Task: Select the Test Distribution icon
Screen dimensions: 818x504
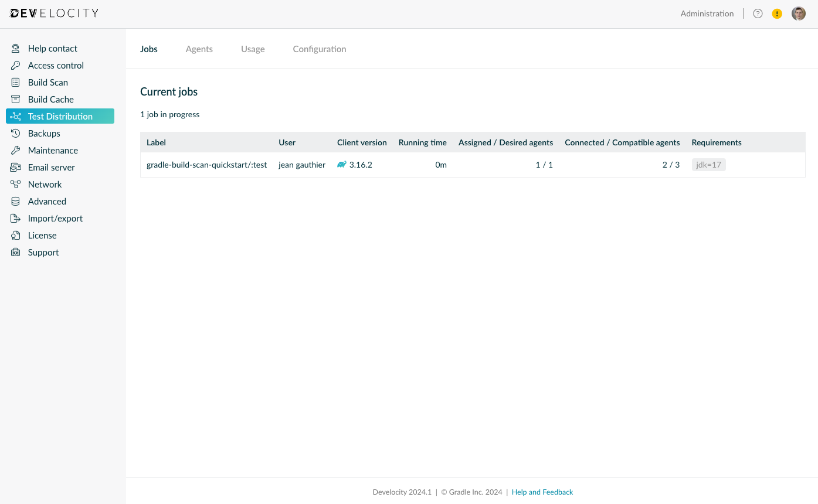Action: click(x=16, y=116)
